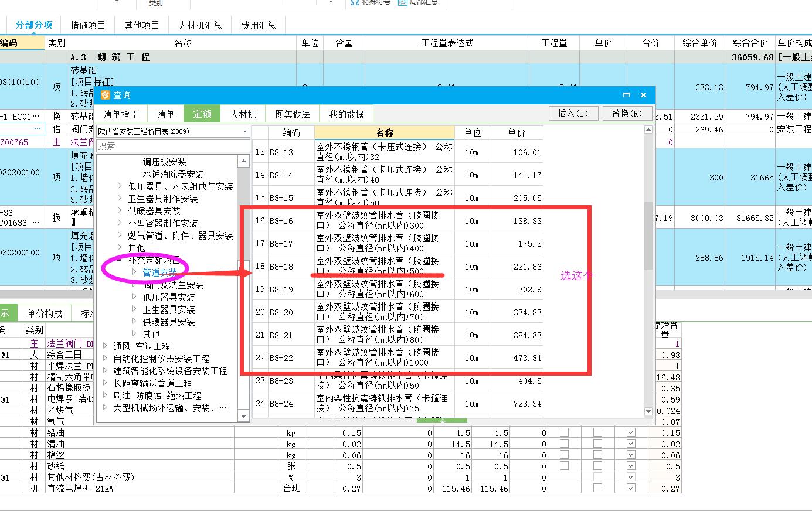Select row B8-18 波纹管 500
812x511 pixels.
[x=398, y=267]
